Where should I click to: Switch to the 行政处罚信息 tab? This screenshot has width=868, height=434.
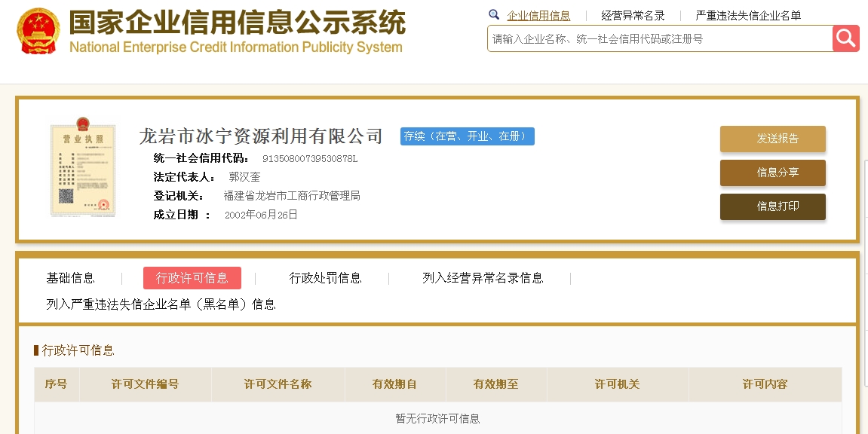(326, 278)
